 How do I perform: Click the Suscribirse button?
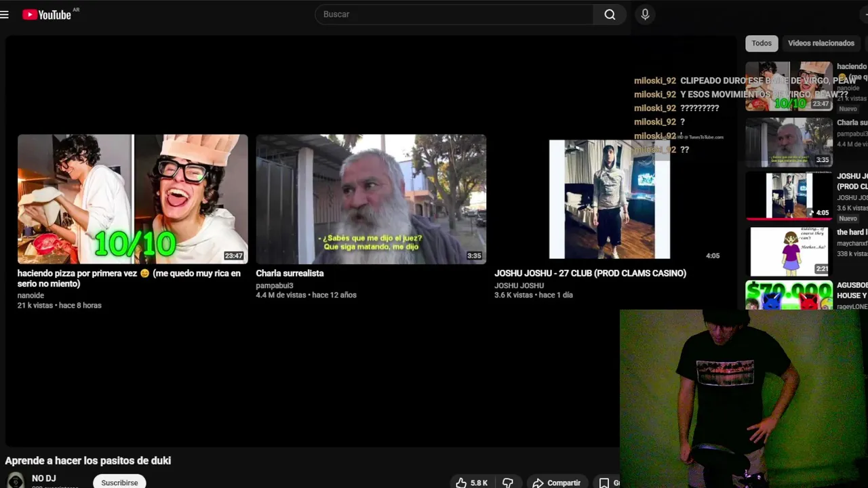(119, 482)
